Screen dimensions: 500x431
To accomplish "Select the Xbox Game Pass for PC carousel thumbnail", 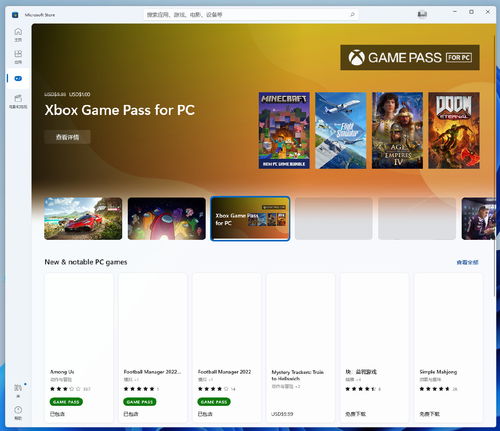I will tap(250, 219).
